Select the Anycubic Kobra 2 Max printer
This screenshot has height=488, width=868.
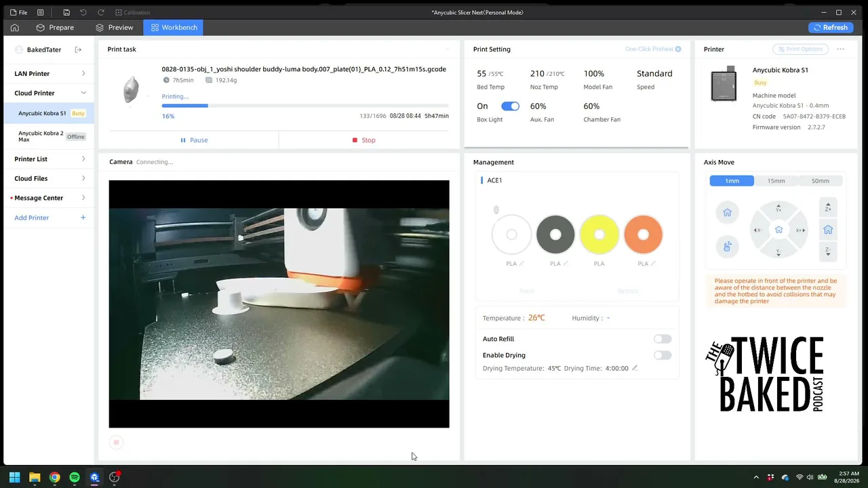tap(50, 136)
